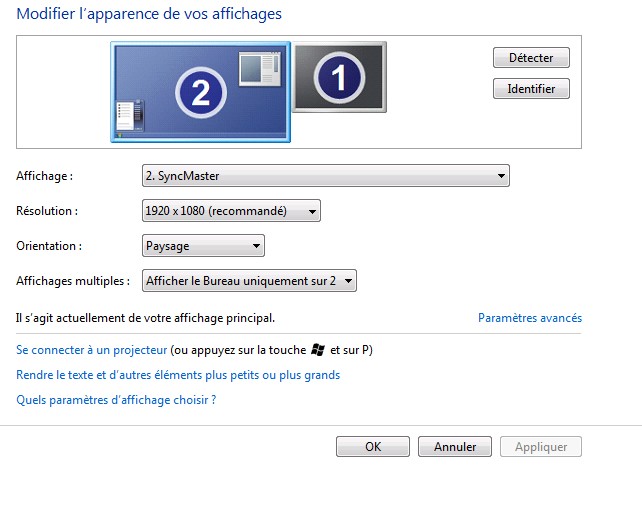Click the small window thumbnail on monitor 2
Screen dimensions: 642x508
click(x=260, y=68)
